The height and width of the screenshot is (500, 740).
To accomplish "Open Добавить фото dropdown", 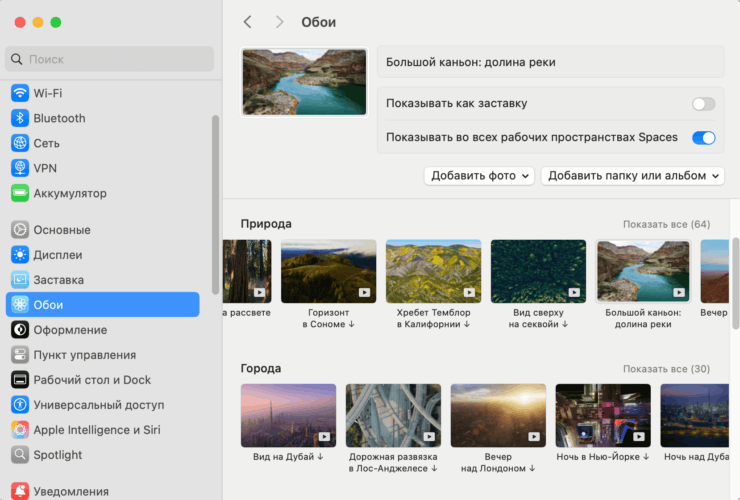I will [480, 176].
